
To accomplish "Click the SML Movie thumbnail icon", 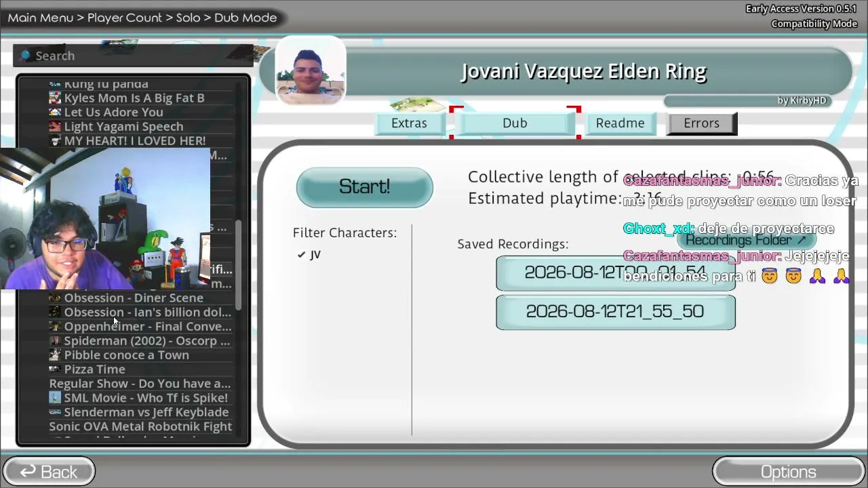I will pos(55,398).
